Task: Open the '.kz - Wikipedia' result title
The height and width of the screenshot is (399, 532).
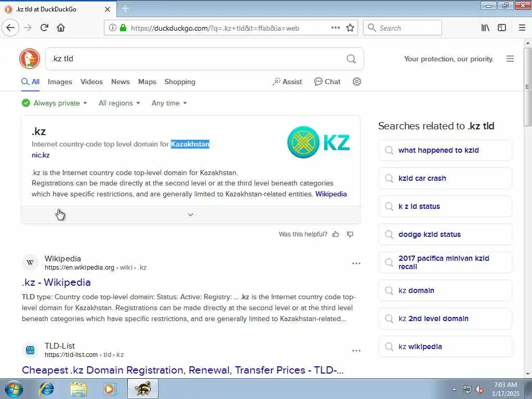Action: 56,282
